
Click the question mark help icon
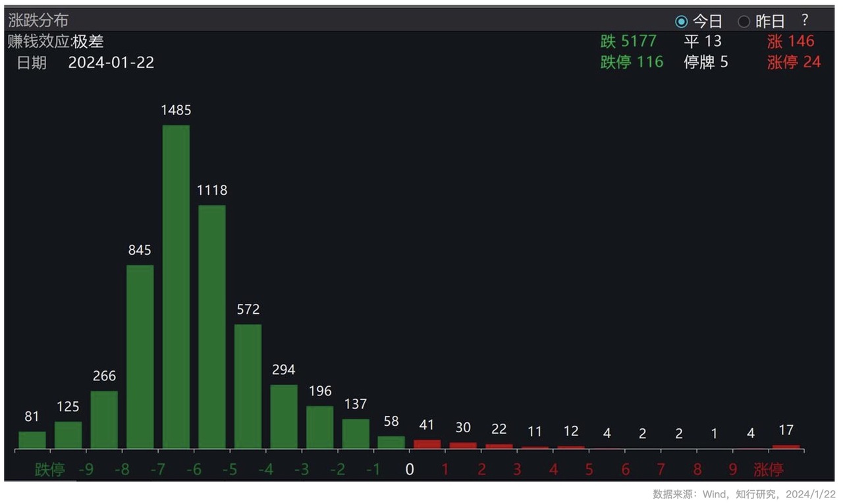[x=805, y=20]
